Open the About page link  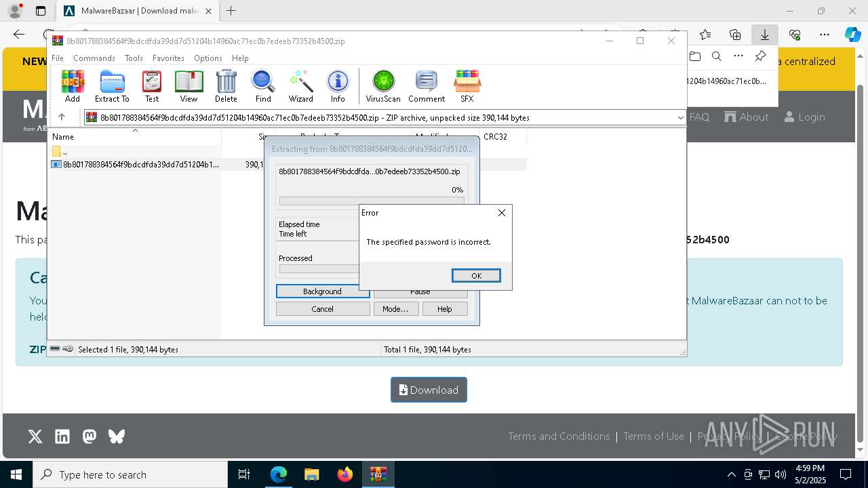(x=747, y=117)
